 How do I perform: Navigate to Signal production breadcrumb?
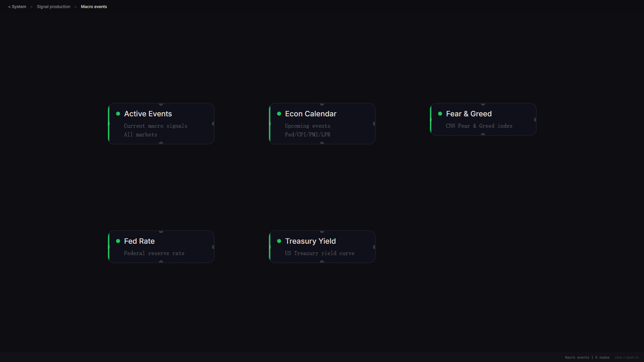click(54, 7)
